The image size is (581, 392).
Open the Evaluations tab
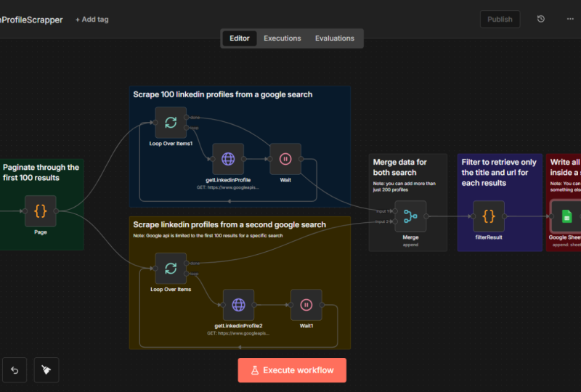point(335,38)
